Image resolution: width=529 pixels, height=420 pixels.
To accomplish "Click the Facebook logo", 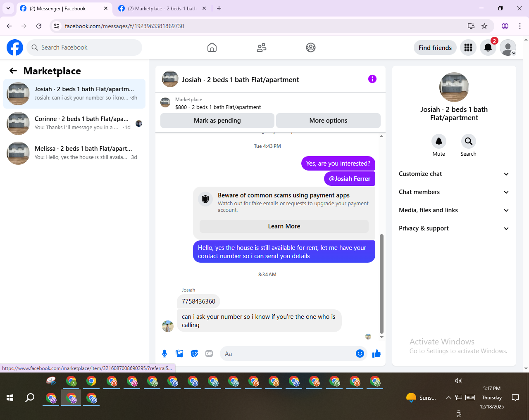I will [15, 47].
